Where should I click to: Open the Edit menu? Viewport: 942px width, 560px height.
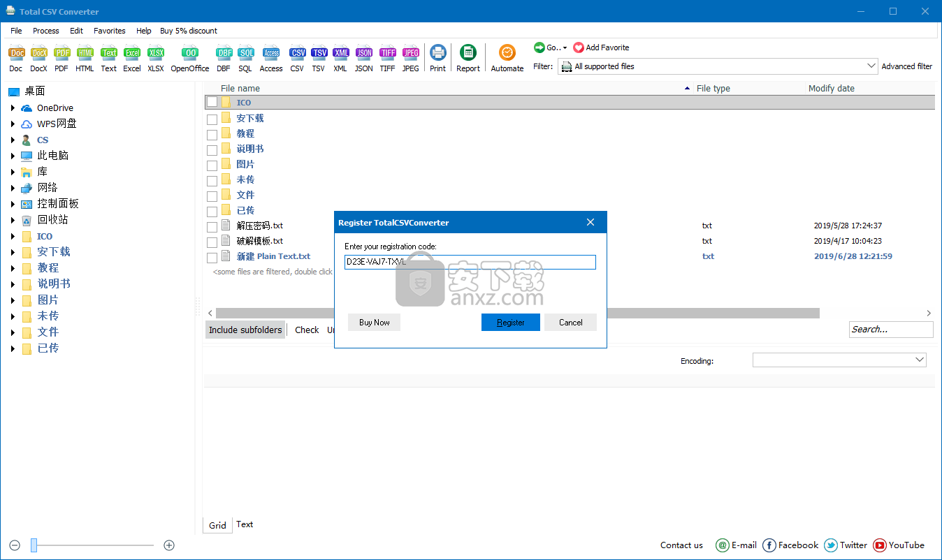[x=76, y=31]
